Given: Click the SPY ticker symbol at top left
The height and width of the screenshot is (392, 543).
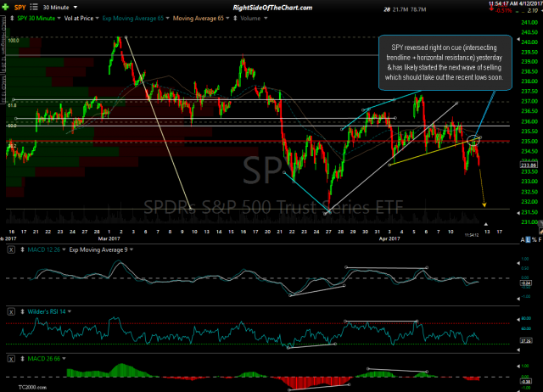Looking at the screenshot, I should (x=20, y=8).
